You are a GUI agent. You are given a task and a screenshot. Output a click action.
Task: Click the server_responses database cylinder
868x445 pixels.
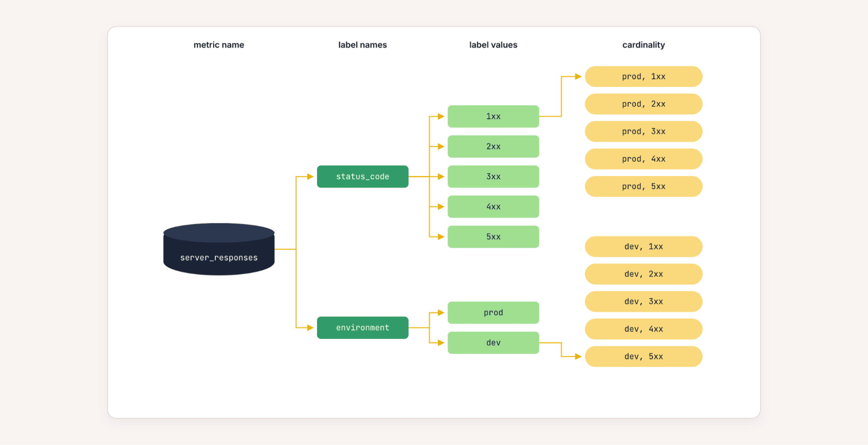coord(219,249)
